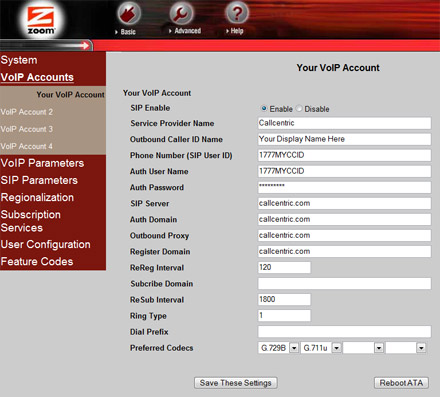Open SIP Parameters section
The height and width of the screenshot is (397, 440).
[x=39, y=180]
